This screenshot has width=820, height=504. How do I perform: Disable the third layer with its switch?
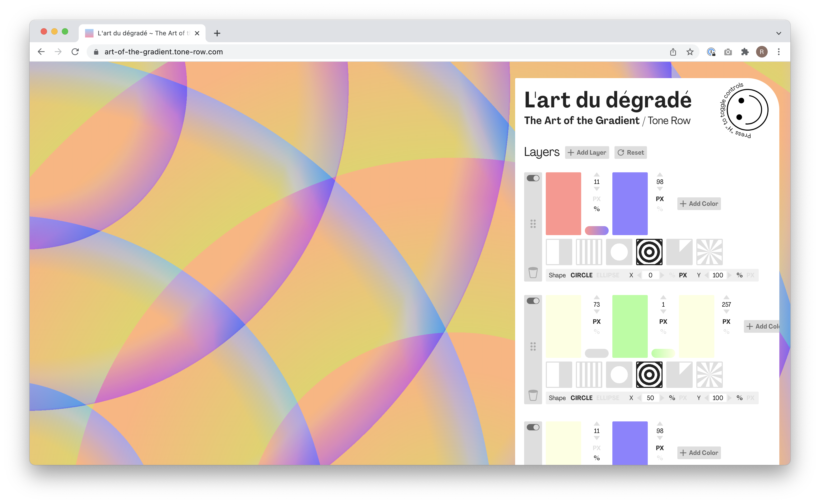pyautogui.click(x=533, y=427)
